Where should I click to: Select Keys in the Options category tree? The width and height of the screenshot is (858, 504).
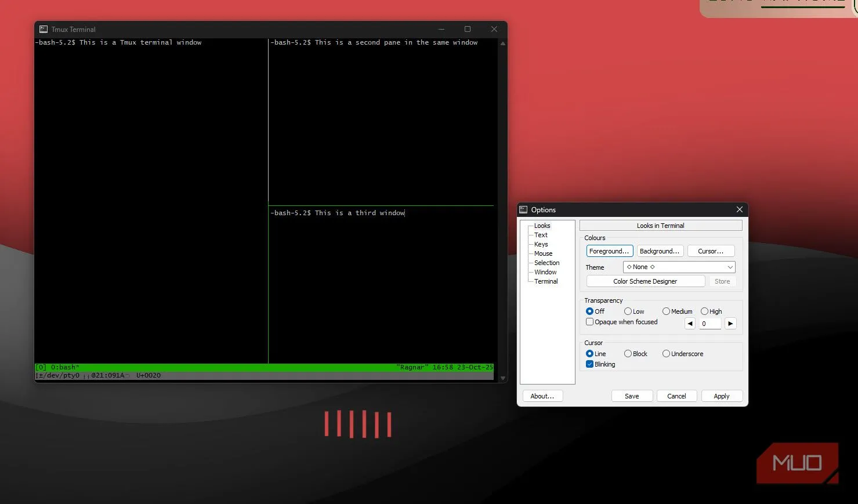(541, 244)
